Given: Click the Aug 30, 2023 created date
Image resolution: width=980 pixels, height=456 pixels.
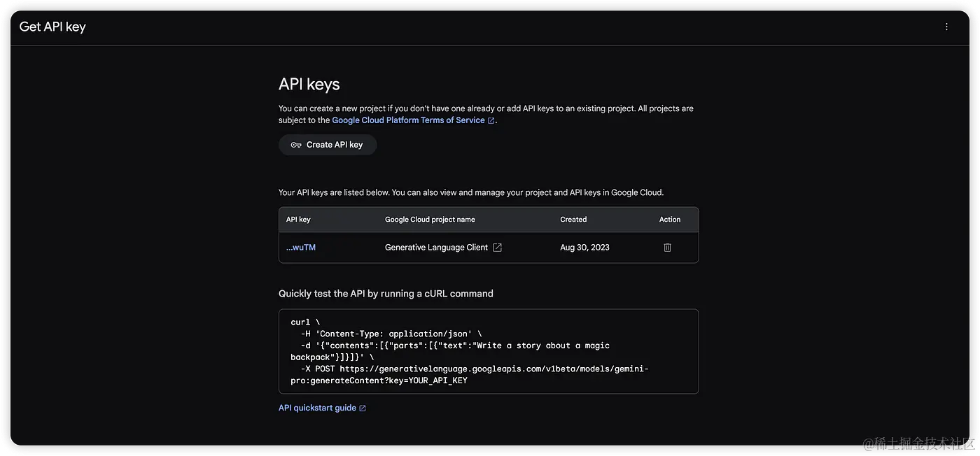Looking at the screenshot, I should click(584, 248).
